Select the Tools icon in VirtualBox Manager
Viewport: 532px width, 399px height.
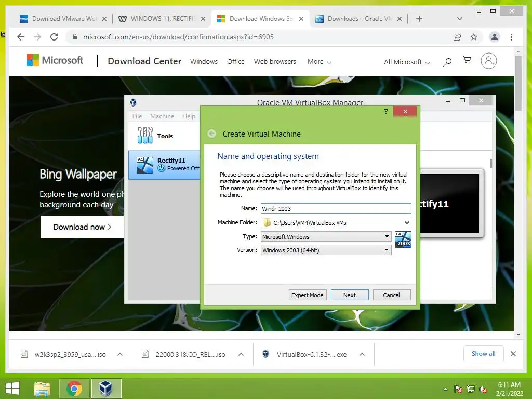click(x=145, y=136)
